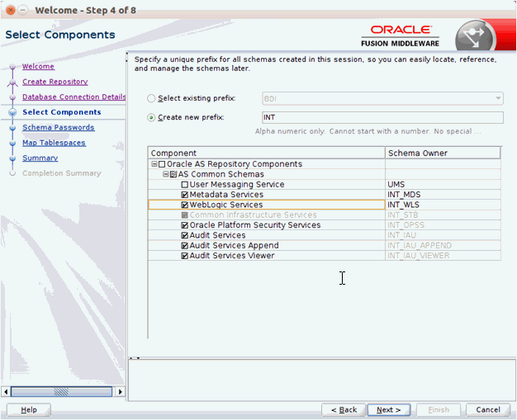
Task: Click the Schema Passwords step bullet icon
Action: pyautogui.click(x=12, y=128)
